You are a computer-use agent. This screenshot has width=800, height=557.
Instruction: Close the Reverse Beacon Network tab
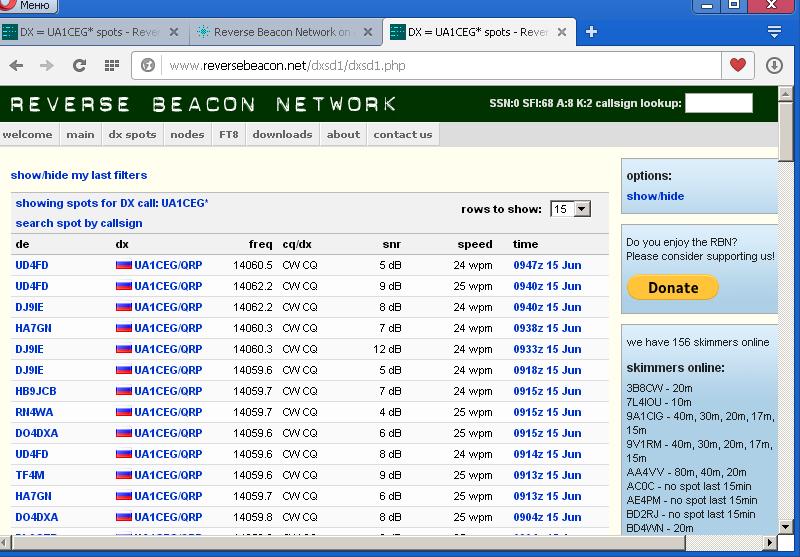[x=367, y=32]
